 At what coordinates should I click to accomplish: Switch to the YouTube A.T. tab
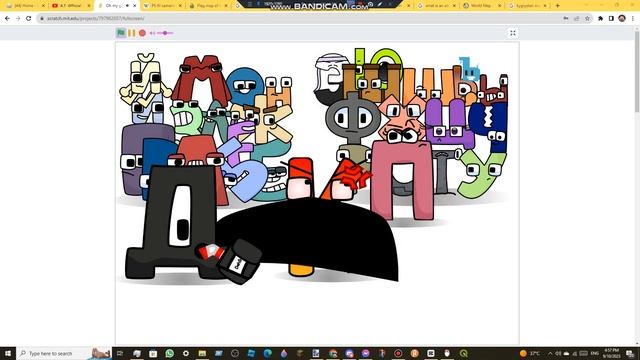[x=71, y=6]
